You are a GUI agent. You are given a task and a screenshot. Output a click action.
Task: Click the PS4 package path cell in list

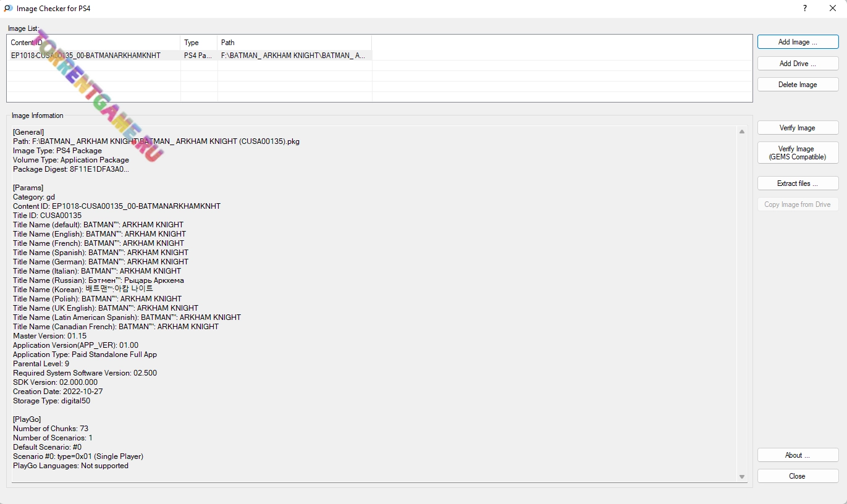tap(293, 56)
